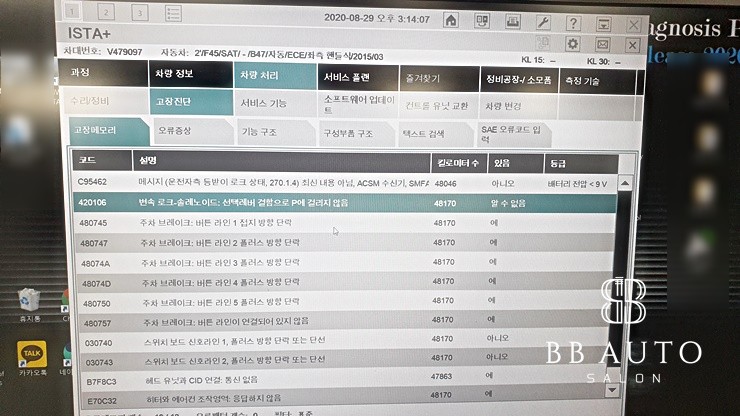Select fault code B7F8C3 row
The width and height of the screenshot is (740, 416).
345,379
